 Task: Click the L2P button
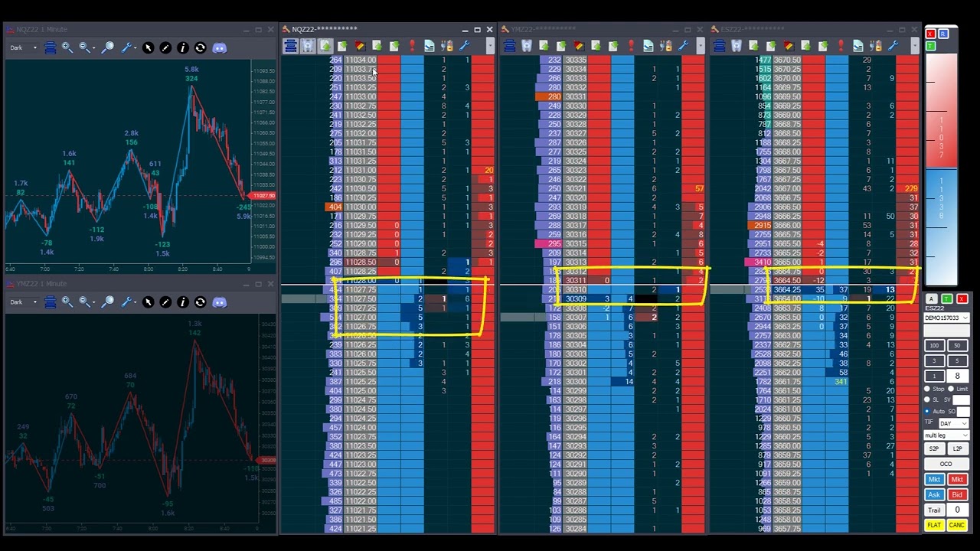point(957,448)
